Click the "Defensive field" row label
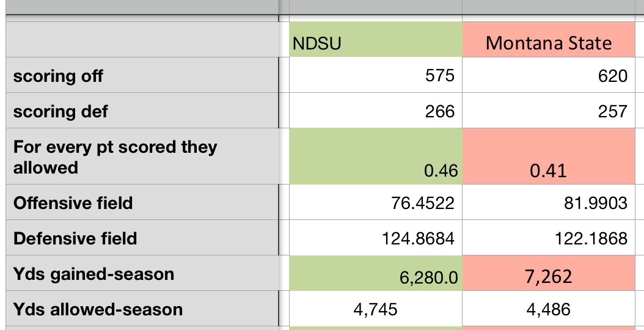644x330 pixels. click(75, 238)
